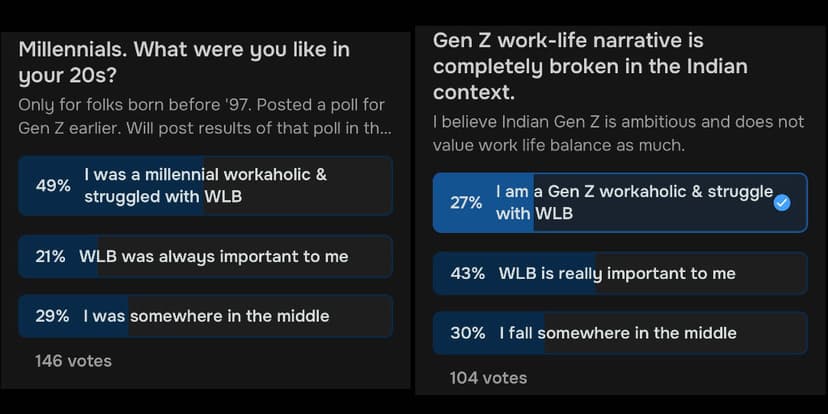Click the 49% result label
The image size is (828, 414).
[x=52, y=186]
